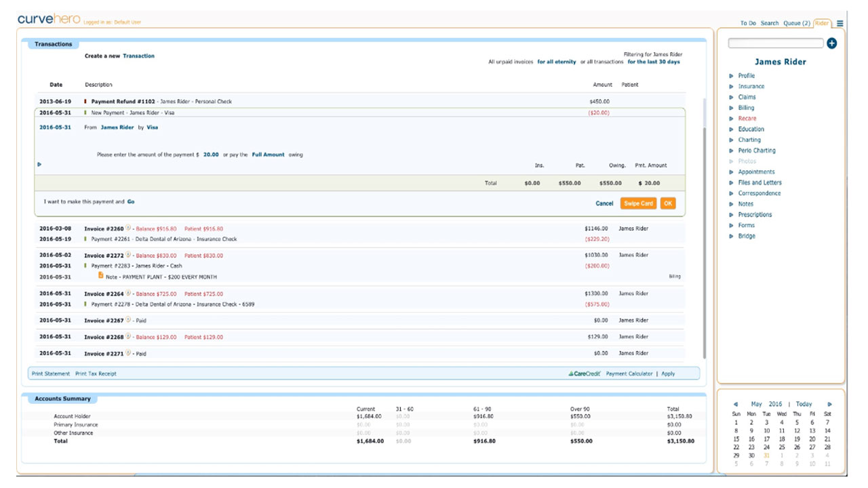Expand the payment detail triangle
The height and width of the screenshot is (488, 868).
tap(39, 165)
